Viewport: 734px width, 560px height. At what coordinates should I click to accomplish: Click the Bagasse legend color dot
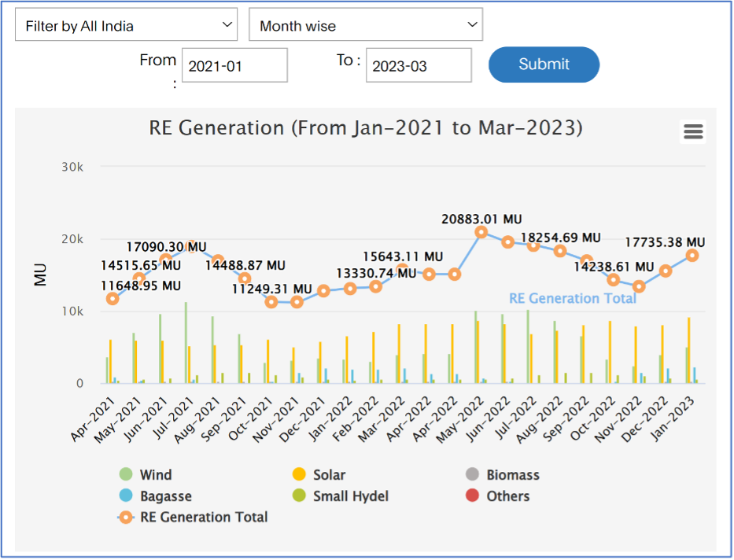[x=126, y=496]
